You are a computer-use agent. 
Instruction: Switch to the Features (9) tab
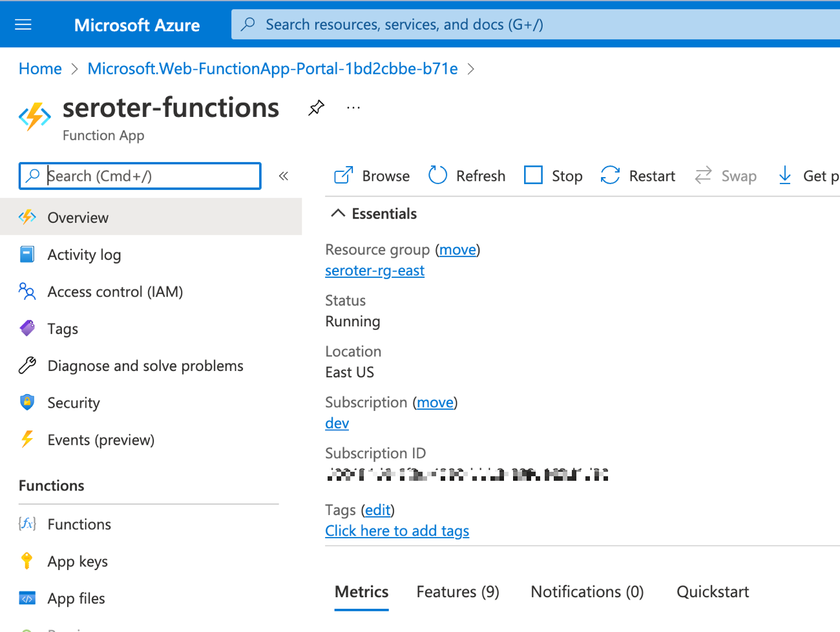click(x=457, y=592)
